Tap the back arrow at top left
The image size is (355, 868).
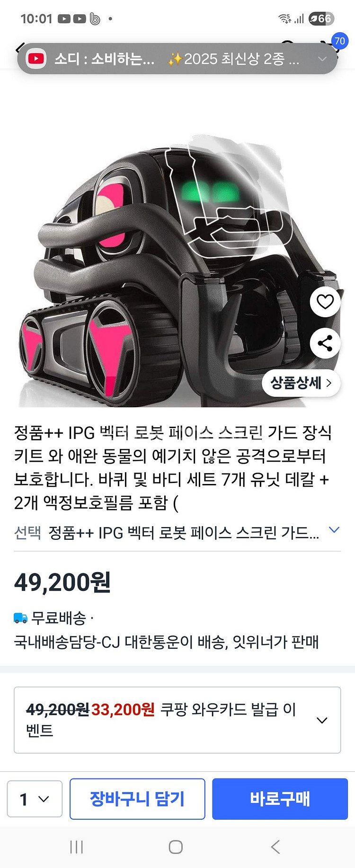(18, 48)
